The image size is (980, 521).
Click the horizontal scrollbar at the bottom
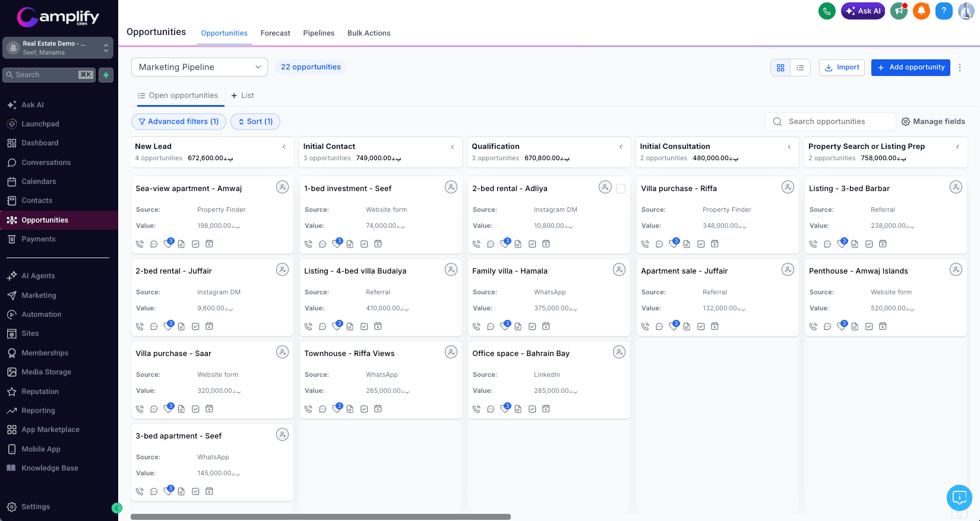tap(321, 517)
